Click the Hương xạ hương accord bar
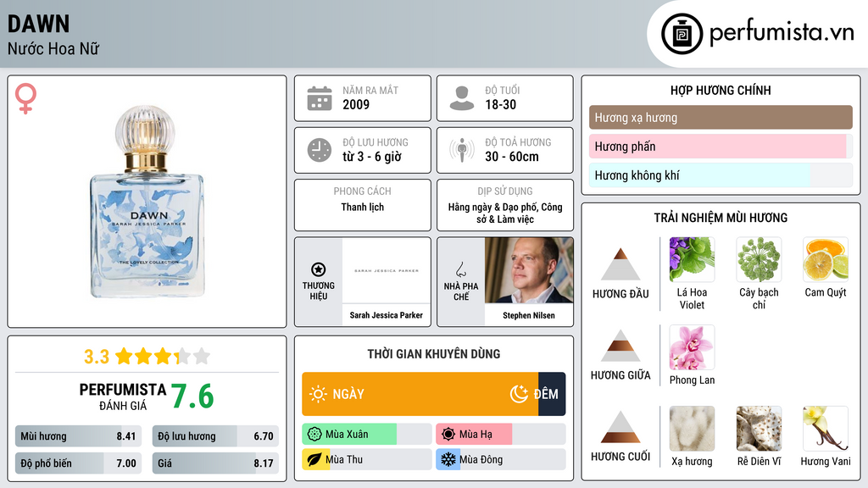Image resolution: width=868 pixels, height=488 pixels. (721, 117)
